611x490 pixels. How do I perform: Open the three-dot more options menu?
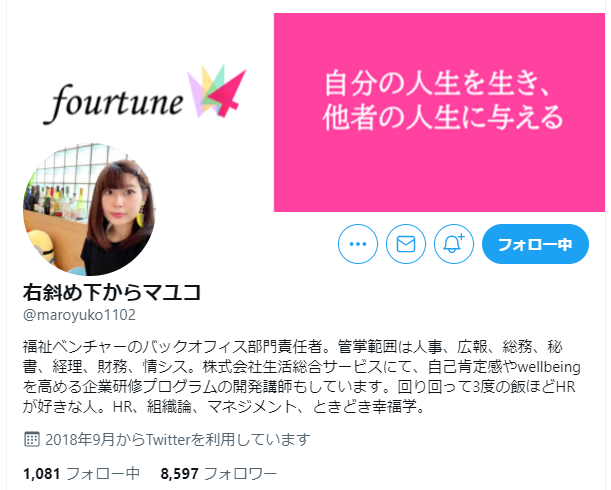[x=358, y=244]
